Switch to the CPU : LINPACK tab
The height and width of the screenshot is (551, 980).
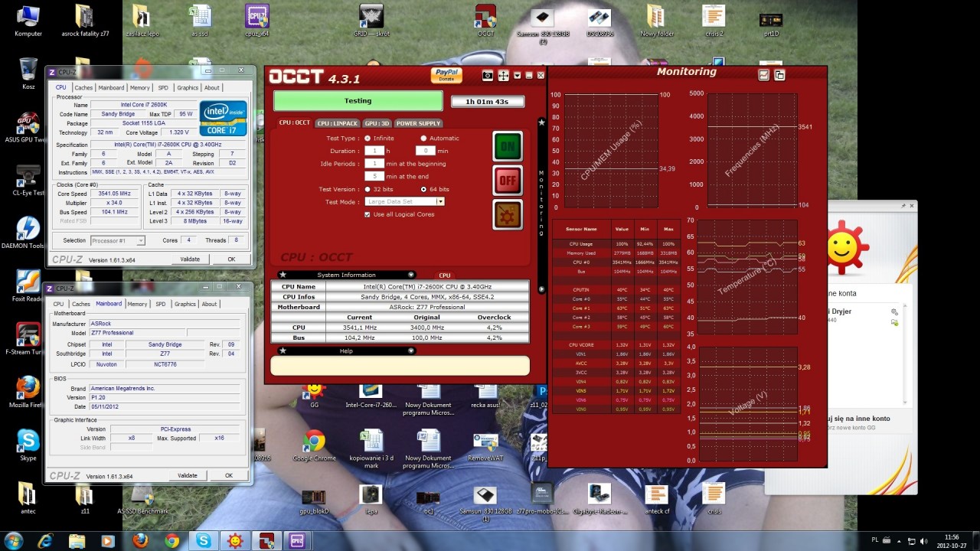(x=338, y=123)
